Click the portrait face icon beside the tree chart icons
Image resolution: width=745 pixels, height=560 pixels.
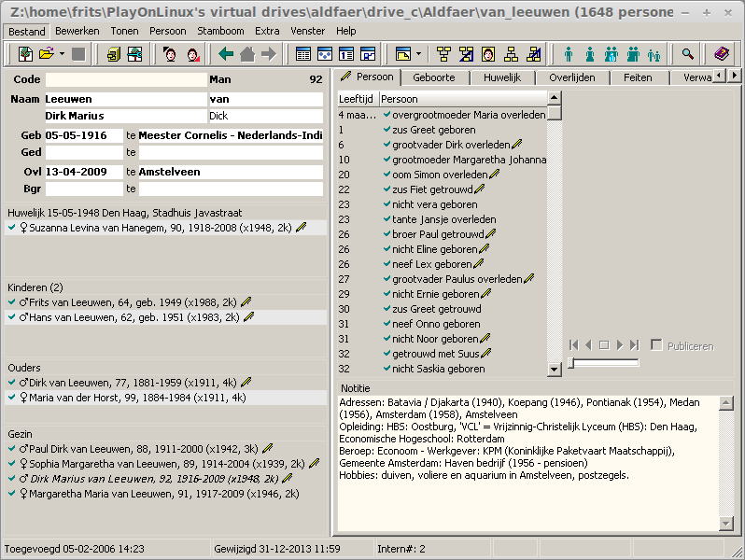488,54
